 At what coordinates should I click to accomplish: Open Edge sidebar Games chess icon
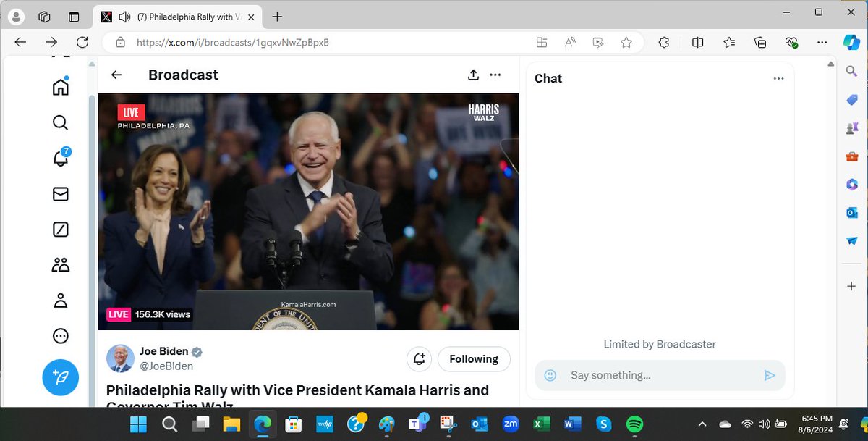[851, 127]
